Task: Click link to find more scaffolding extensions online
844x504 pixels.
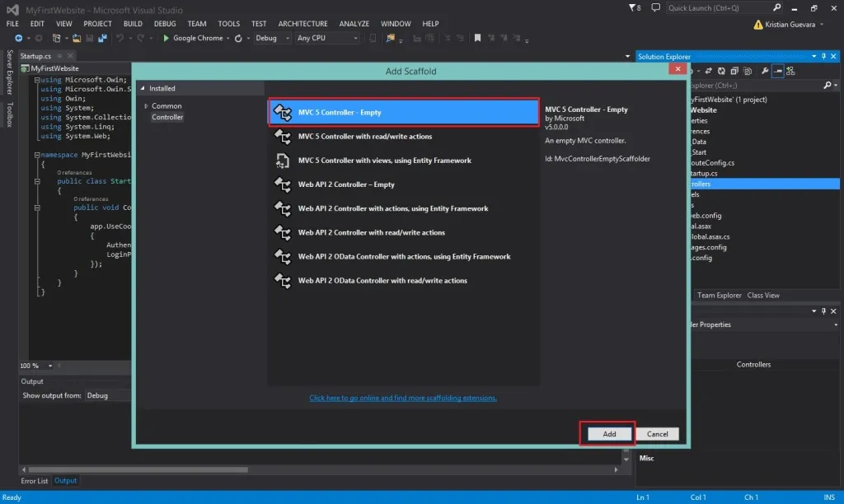Action: click(402, 398)
